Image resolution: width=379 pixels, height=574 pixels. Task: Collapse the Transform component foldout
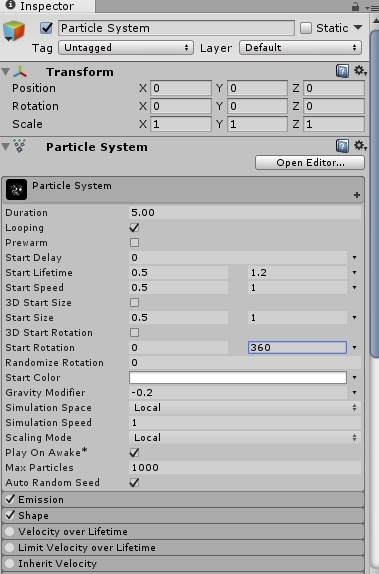[5, 72]
